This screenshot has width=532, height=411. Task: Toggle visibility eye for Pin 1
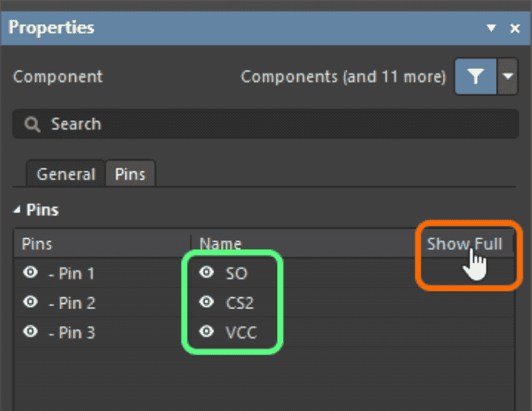[30, 273]
